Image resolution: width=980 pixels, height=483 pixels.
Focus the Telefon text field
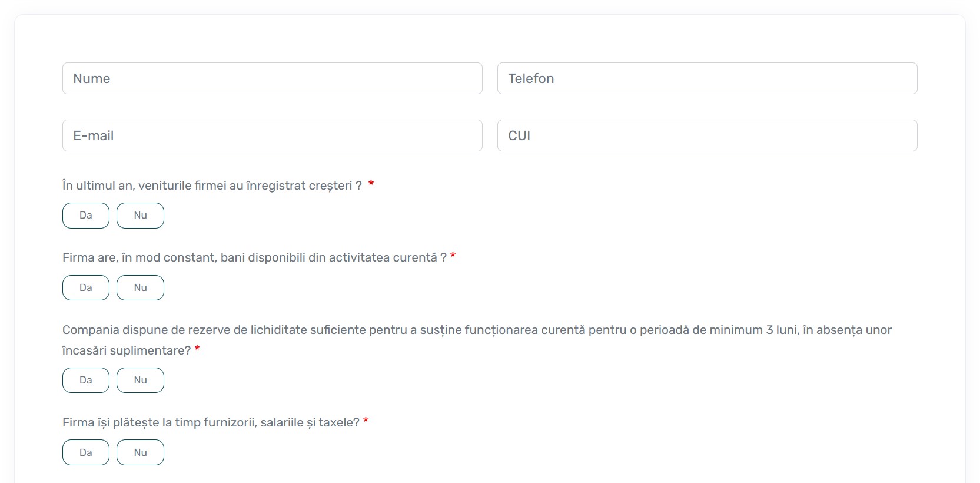click(x=707, y=78)
